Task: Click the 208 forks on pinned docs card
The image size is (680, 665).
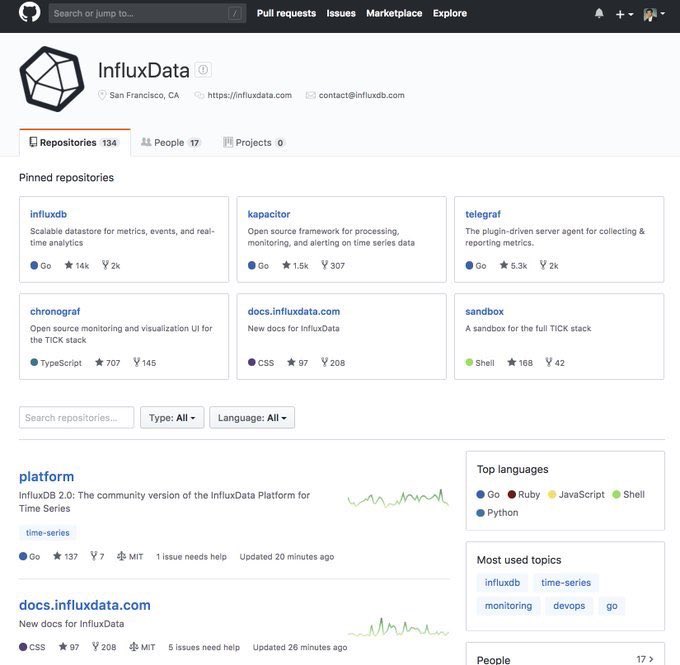Action: click(333, 363)
